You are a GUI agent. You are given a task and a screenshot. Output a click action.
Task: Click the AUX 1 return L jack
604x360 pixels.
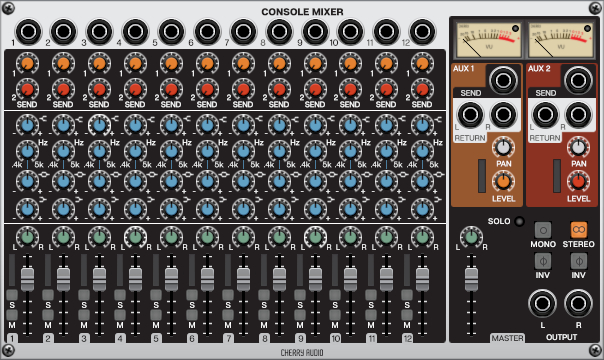[x=470, y=114]
